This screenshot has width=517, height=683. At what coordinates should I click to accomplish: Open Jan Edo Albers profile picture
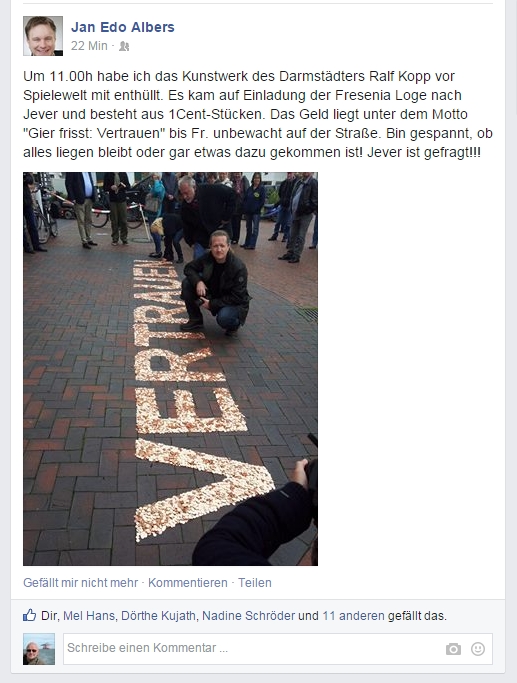43,36
